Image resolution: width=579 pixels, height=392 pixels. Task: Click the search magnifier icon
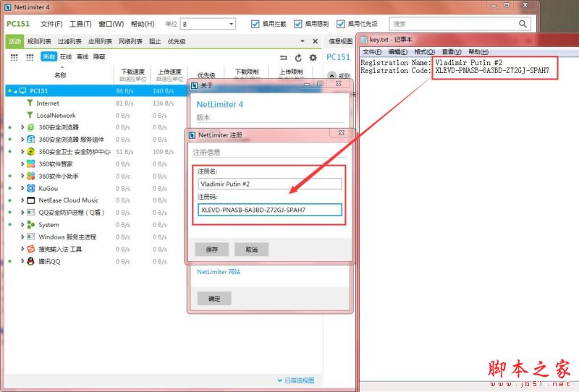(523, 24)
